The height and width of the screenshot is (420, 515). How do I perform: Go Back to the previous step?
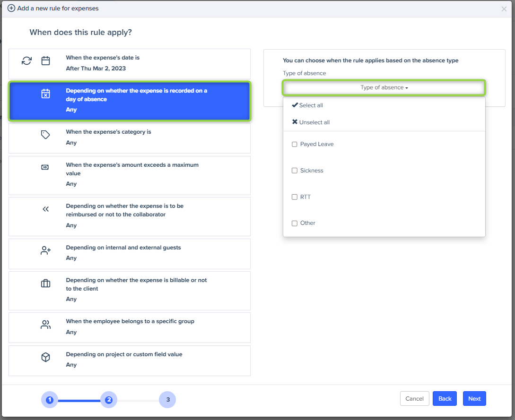(445, 399)
